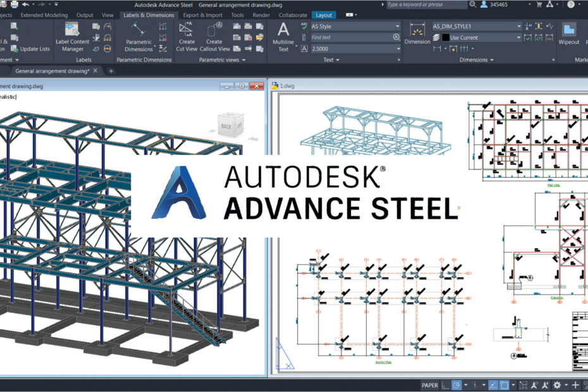
Task: Click the Create Callout View tool
Action: tap(214, 37)
